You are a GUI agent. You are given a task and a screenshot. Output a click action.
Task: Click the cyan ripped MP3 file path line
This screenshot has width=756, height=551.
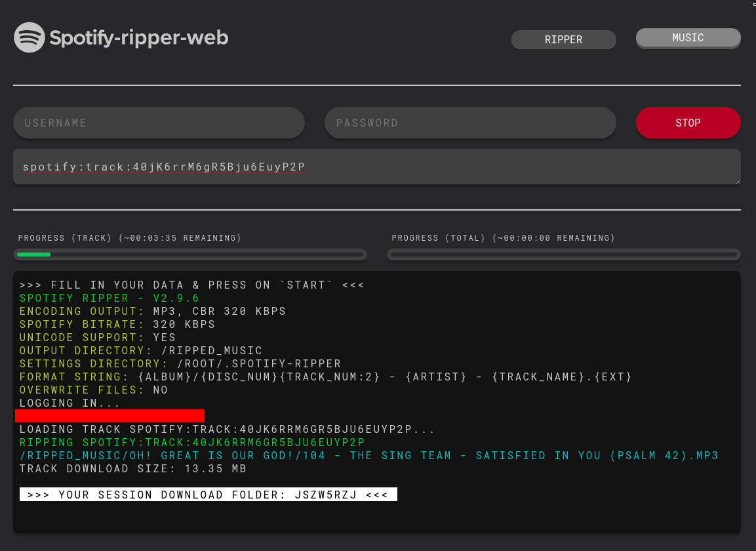(x=369, y=455)
